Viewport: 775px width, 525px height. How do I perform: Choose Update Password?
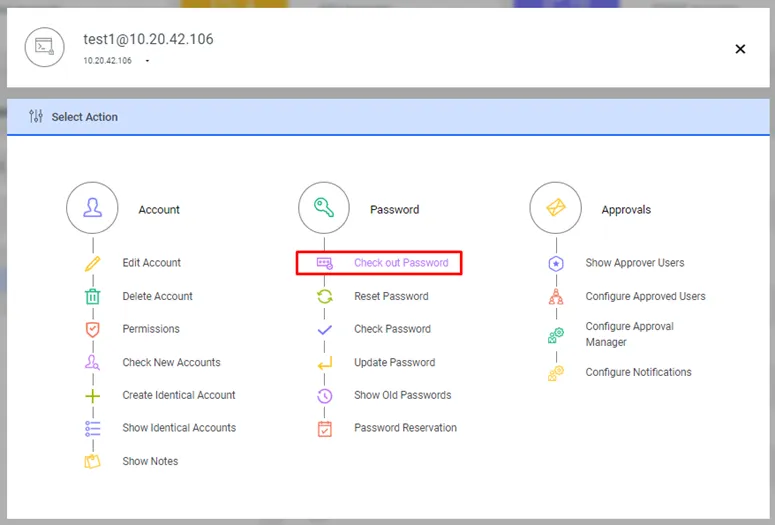click(x=394, y=362)
